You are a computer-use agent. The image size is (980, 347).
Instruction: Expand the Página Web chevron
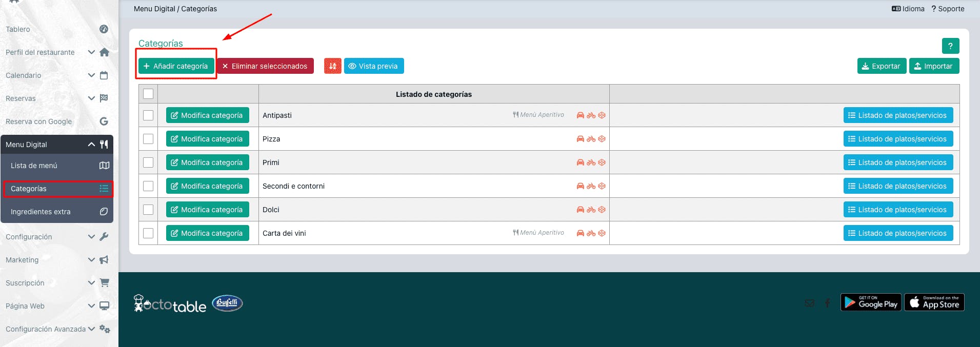(x=91, y=306)
